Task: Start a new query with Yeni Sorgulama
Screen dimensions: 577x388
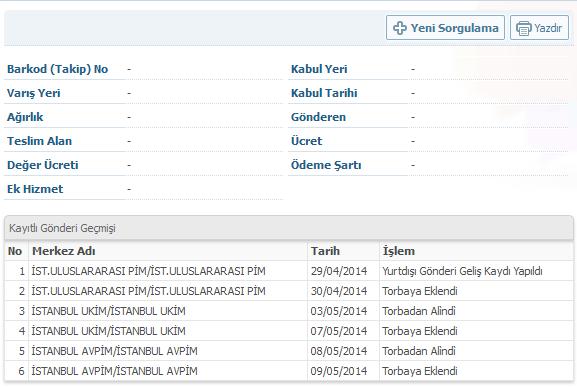Action: coord(445,28)
